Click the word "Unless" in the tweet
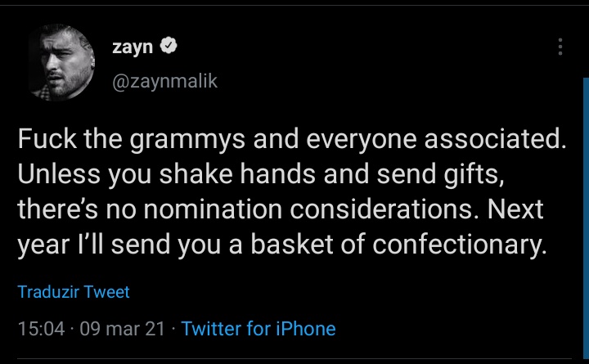Image resolution: width=589 pixels, height=364 pixels. click(52, 175)
